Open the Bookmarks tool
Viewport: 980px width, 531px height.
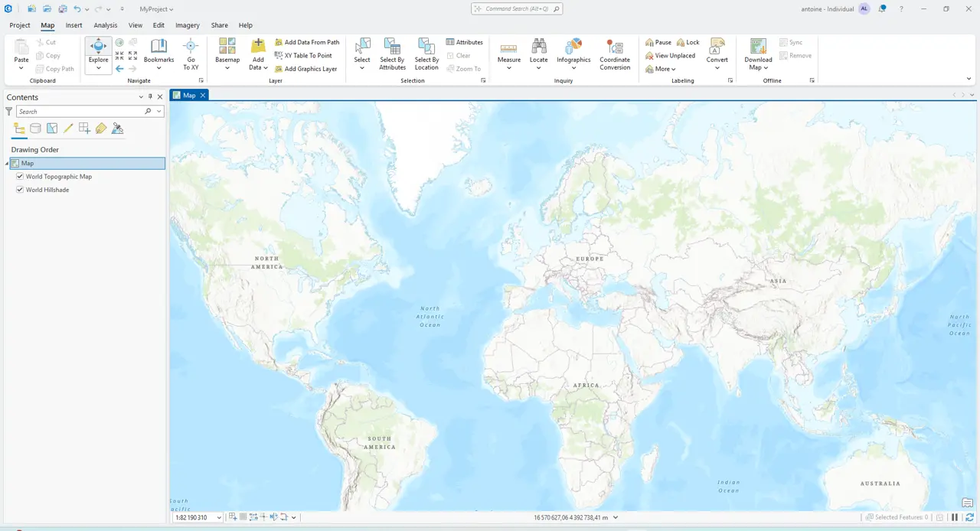pyautogui.click(x=158, y=54)
